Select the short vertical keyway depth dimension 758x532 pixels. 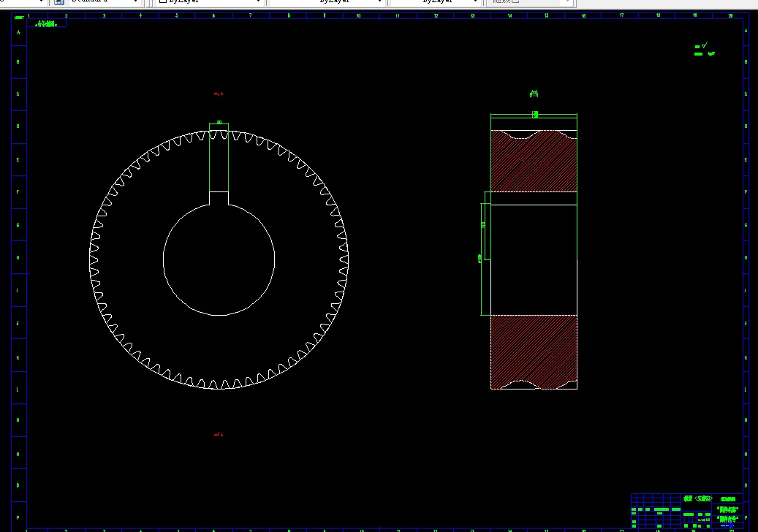click(x=483, y=225)
